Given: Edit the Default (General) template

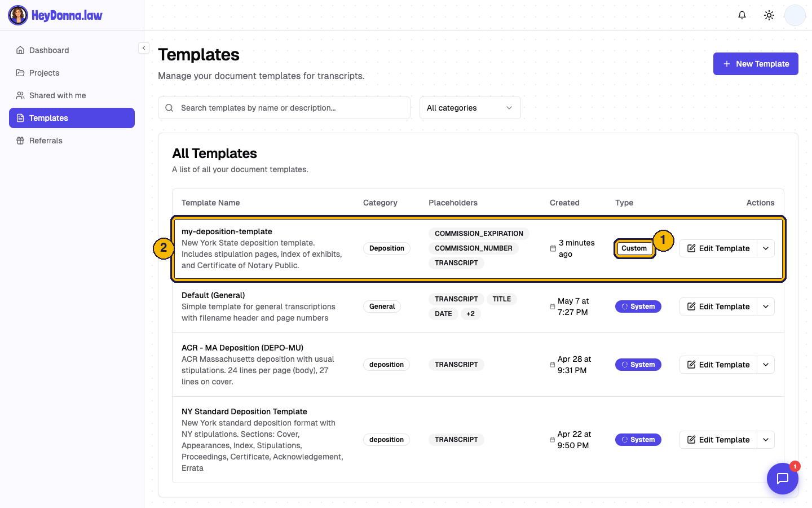Looking at the screenshot, I should point(718,306).
